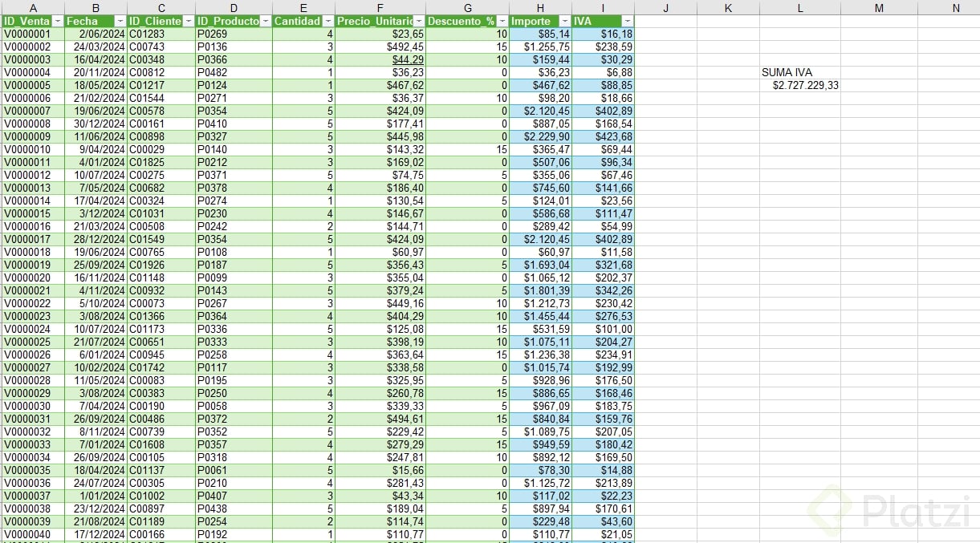Open the ID_Venta filter dropdown arrow

pos(57,21)
